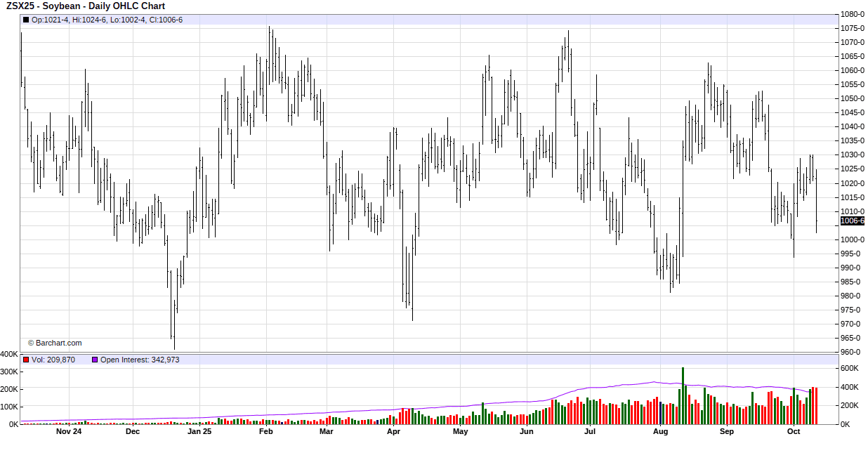Select the Vol: 209,870 legend text
The width and height of the screenshot is (868, 453).
coord(53,360)
